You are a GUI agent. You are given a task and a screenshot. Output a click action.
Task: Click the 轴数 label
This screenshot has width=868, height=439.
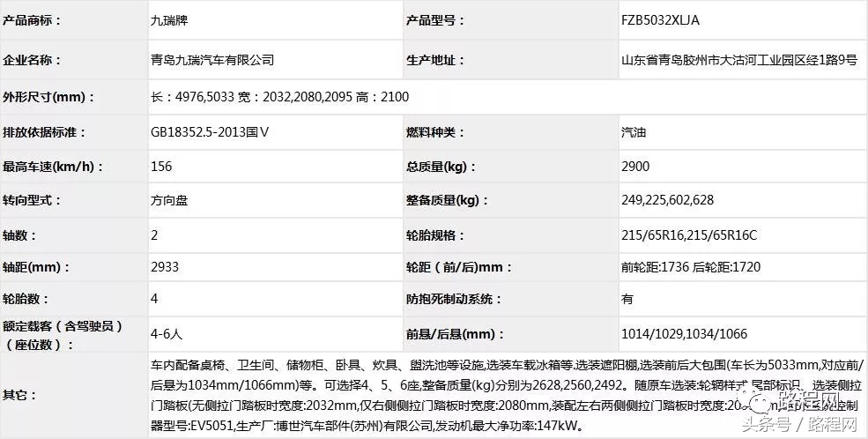coord(19,236)
